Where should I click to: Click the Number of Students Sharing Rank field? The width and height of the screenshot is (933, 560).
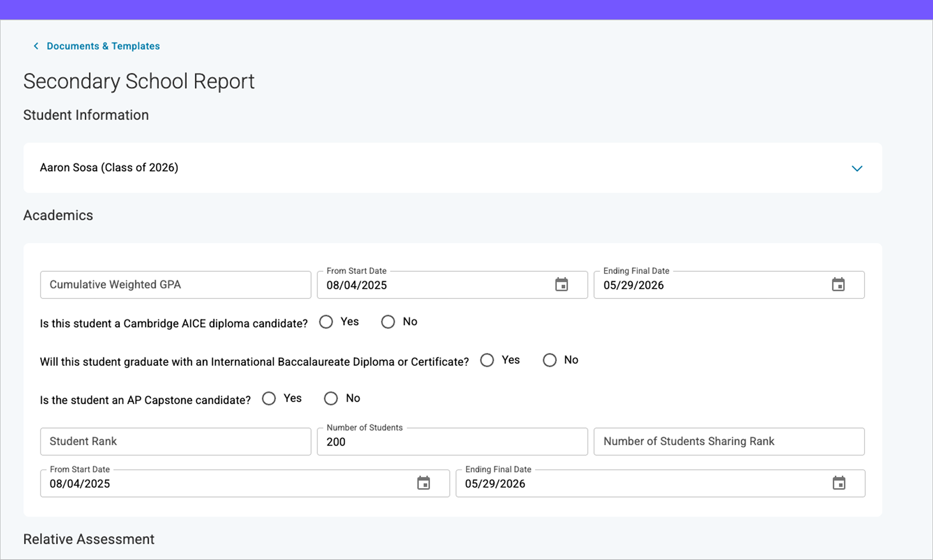point(729,441)
